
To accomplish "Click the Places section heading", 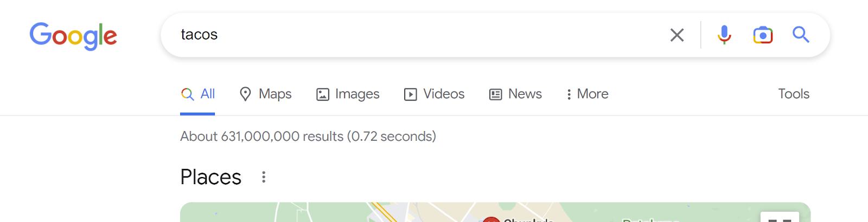I will pos(210,177).
